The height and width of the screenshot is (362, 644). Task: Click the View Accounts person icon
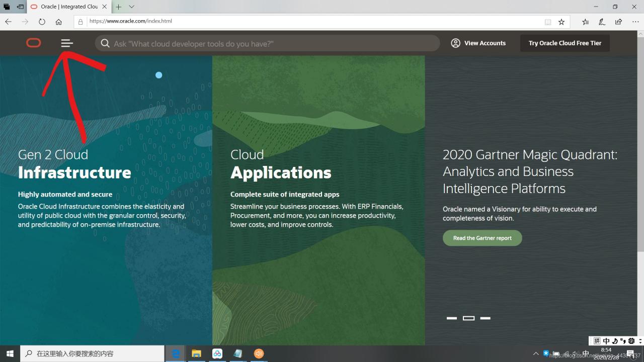[455, 43]
